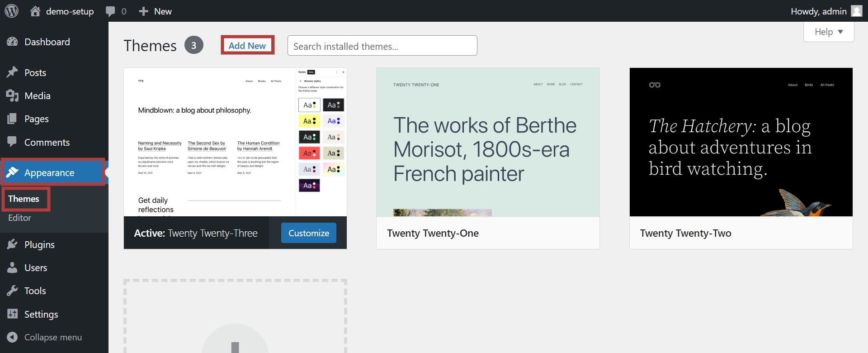Click the Posts pushpin icon

12,72
